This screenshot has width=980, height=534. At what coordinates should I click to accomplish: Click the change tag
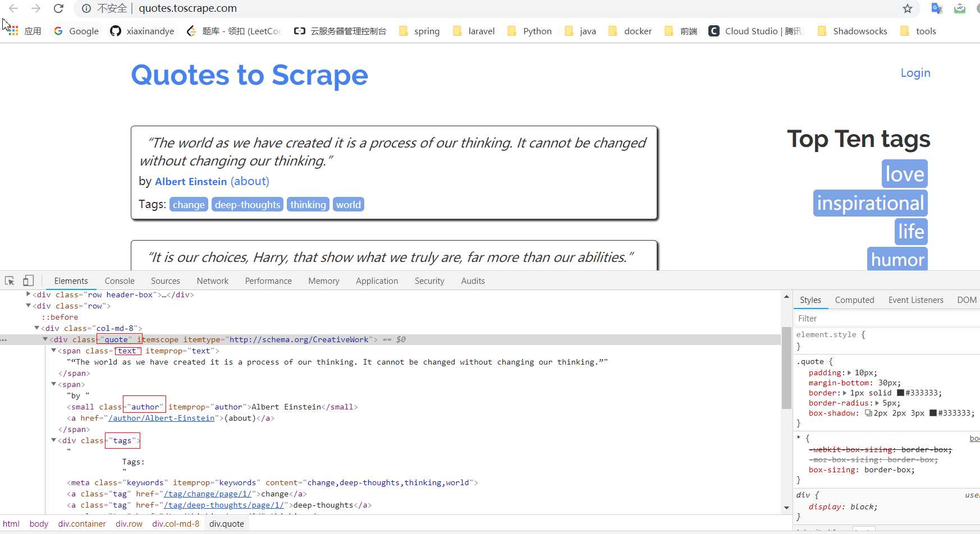[x=189, y=205]
